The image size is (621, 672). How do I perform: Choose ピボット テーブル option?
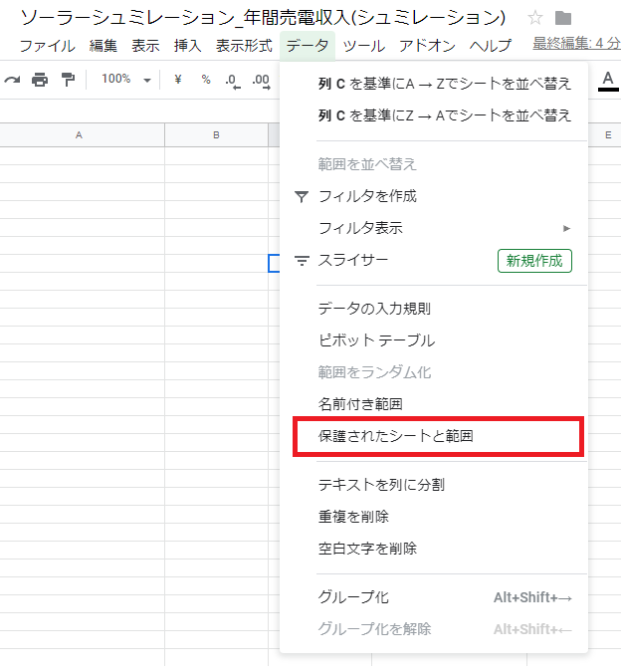(x=434, y=340)
